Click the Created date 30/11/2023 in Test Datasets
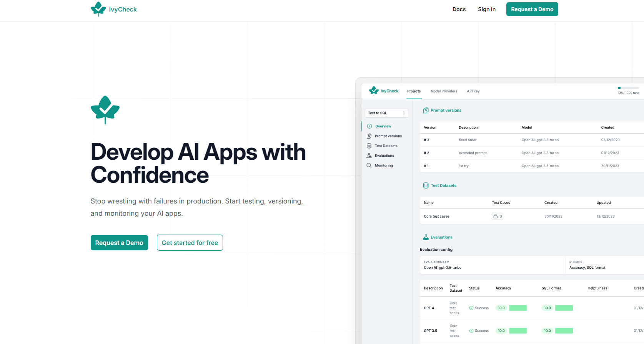The image size is (644, 344). [553, 217]
